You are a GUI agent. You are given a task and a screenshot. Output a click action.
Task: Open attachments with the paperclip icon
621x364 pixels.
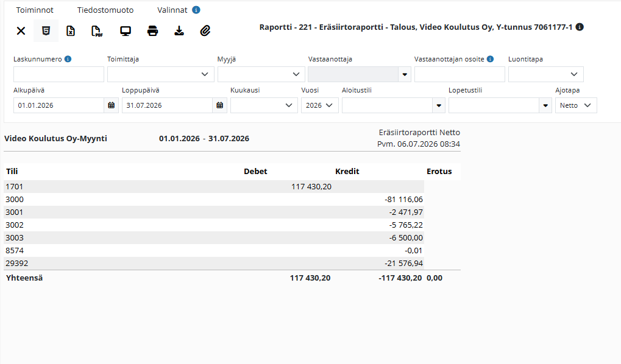[205, 31]
